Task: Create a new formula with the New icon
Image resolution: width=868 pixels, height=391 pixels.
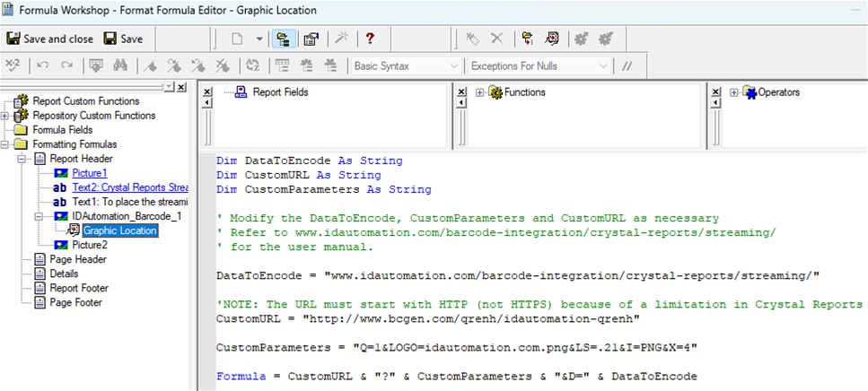Action: (236, 39)
